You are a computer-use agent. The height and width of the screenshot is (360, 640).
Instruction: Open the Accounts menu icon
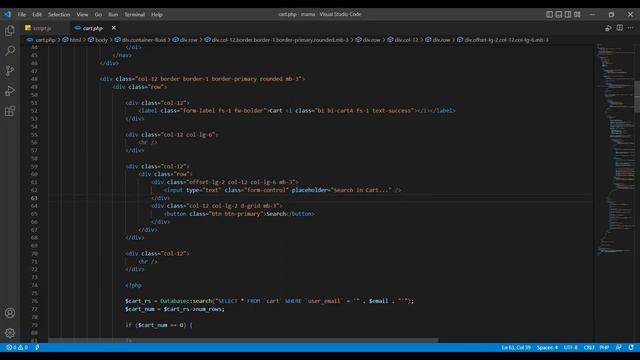click(x=10, y=313)
